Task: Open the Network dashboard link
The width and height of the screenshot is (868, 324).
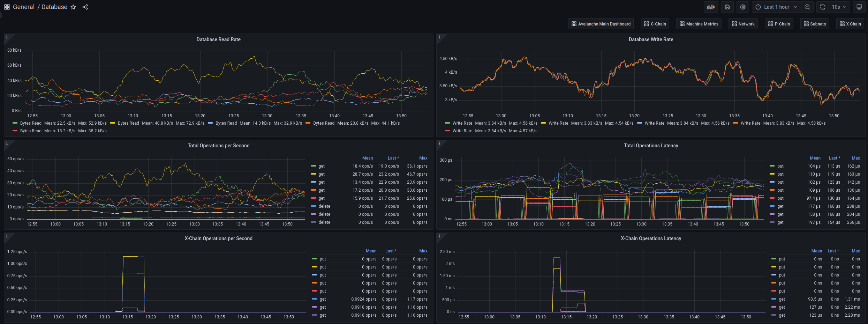Action: pyautogui.click(x=743, y=24)
